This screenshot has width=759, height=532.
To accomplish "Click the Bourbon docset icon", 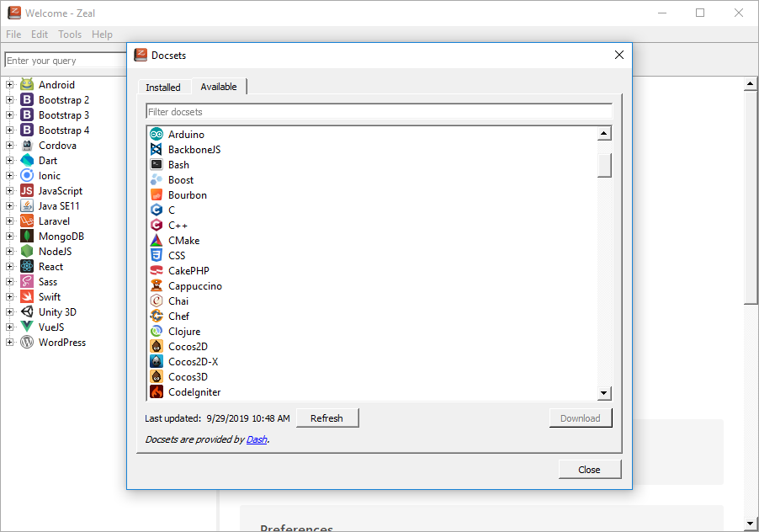I will 157,194.
